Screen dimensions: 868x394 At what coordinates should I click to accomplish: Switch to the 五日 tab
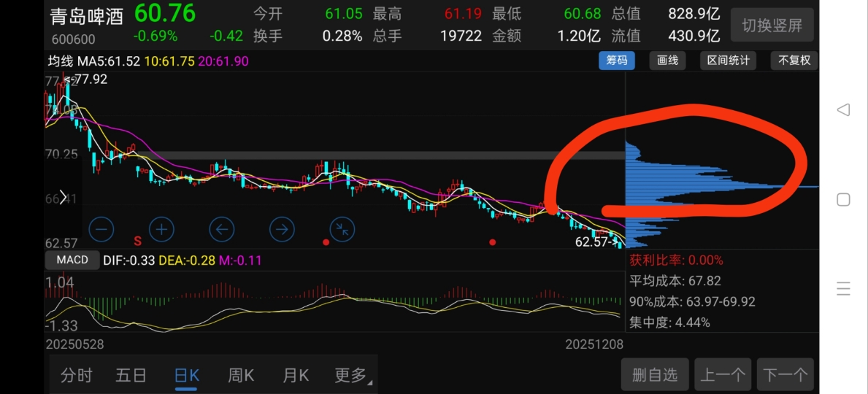[131, 376]
